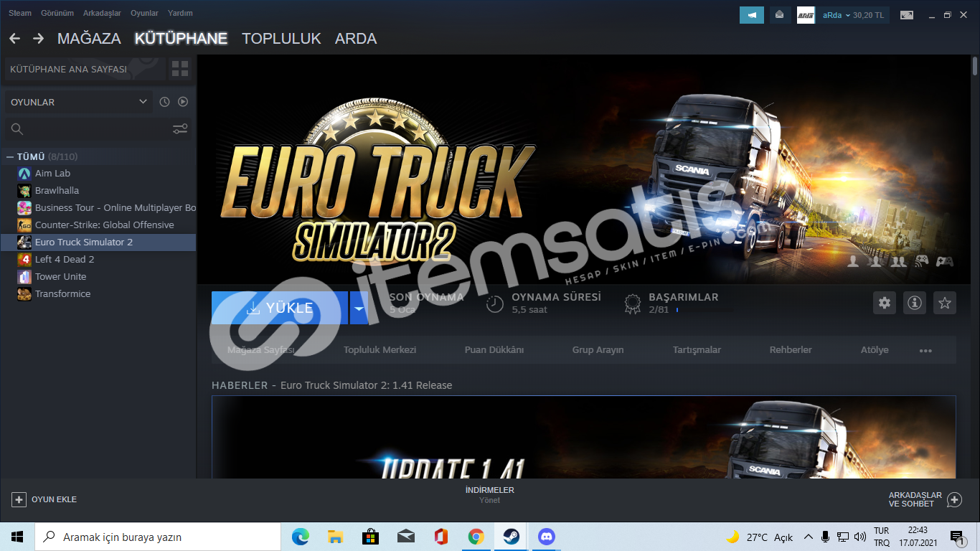Show hidden tray icons chevron
Screen dimensions: 980x551
point(809,537)
